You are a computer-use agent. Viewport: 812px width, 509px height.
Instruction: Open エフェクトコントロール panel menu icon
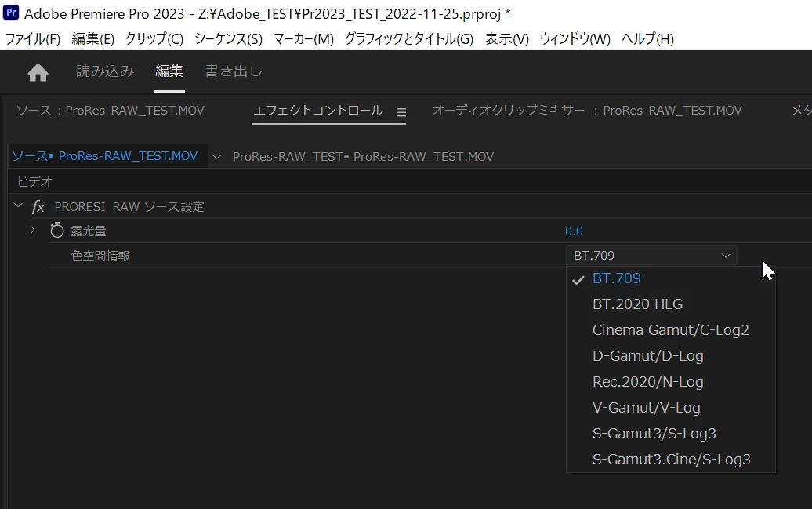point(401,112)
